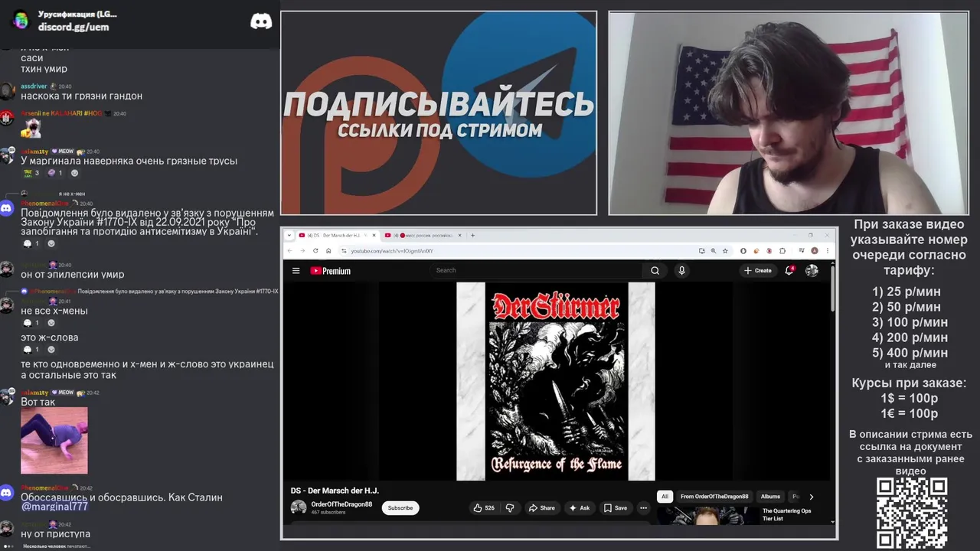This screenshot has width=980, height=551.
Task: Open the Chrome extensions puzzle icon
Action: 782,250
